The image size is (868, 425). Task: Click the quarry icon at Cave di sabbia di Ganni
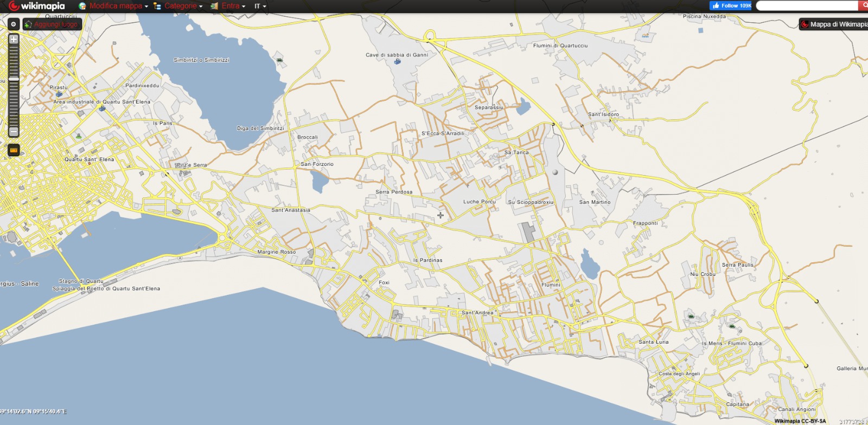[x=398, y=62]
